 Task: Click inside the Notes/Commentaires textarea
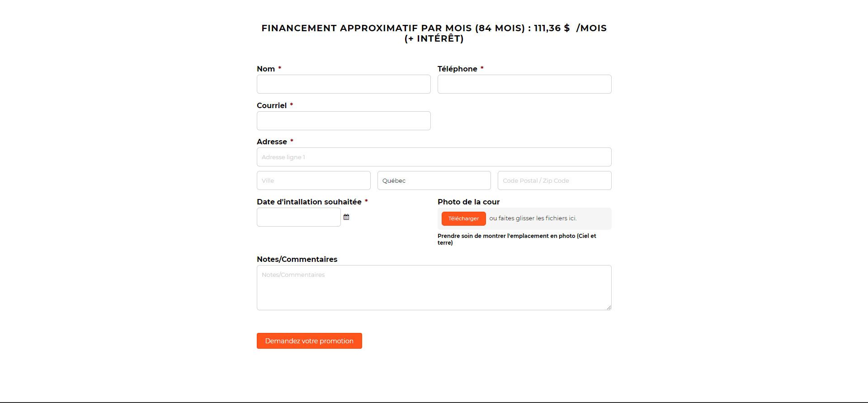click(434, 288)
